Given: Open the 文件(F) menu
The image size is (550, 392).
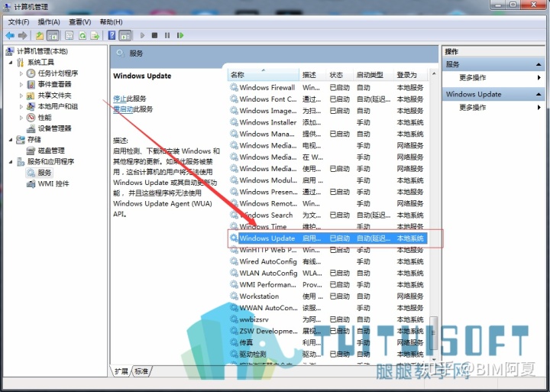Looking at the screenshot, I should (18, 22).
